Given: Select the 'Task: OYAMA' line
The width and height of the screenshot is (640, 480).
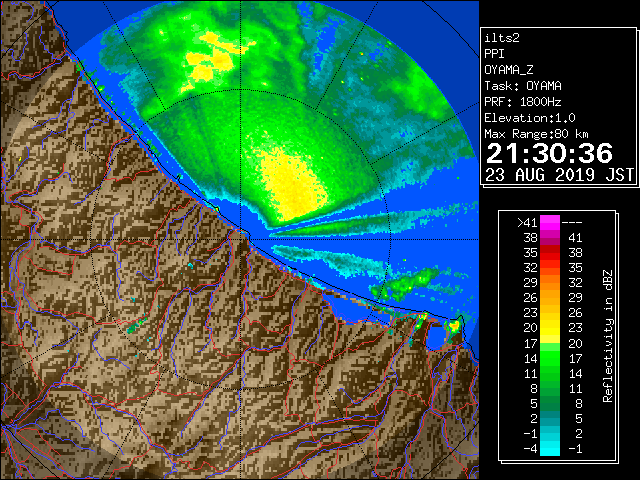Looking at the screenshot, I should 523,86.
